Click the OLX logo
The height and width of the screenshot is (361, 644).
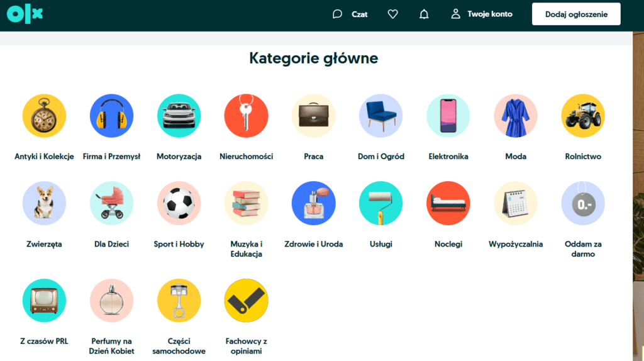coord(25,14)
